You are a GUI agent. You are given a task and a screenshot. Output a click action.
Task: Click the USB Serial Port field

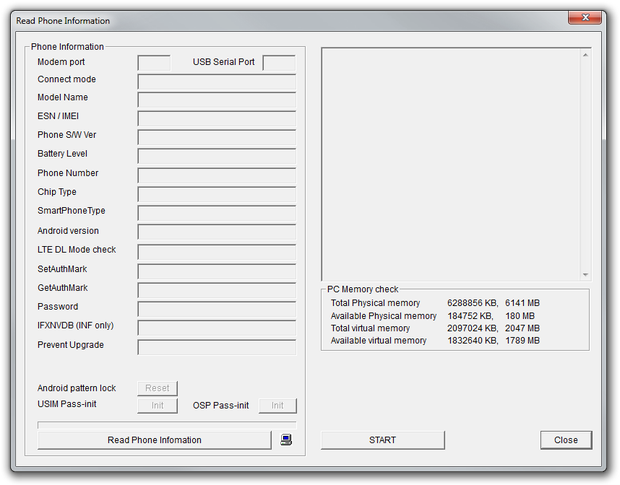point(279,63)
